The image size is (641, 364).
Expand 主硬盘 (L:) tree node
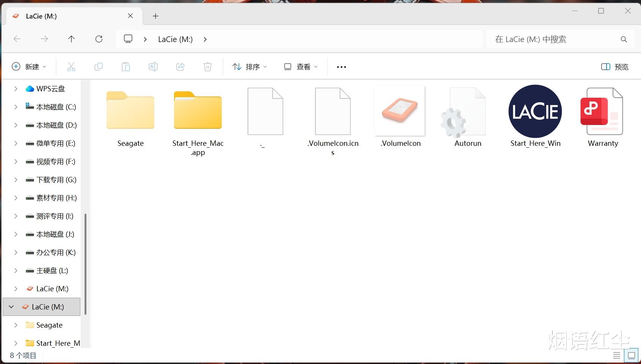[16, 270]
